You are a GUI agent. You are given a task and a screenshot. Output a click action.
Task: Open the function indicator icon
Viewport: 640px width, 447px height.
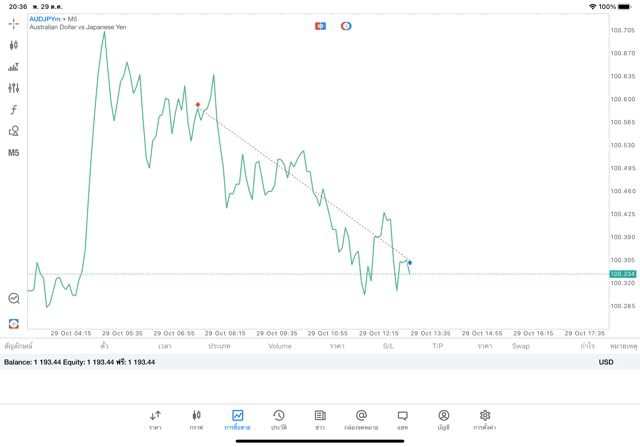pos(13,110)
